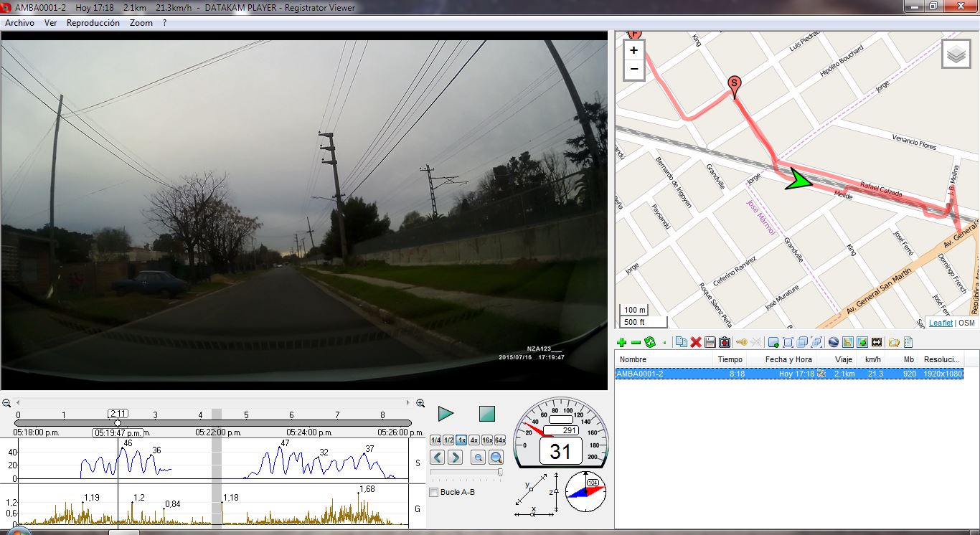Click the volume slider handle below speed buttons
Screen dimensions: 980x535
(499, 472)
